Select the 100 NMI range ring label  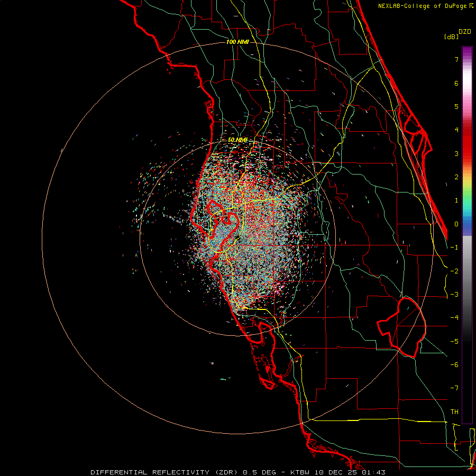pyautogui.click(x=237, y=42)
